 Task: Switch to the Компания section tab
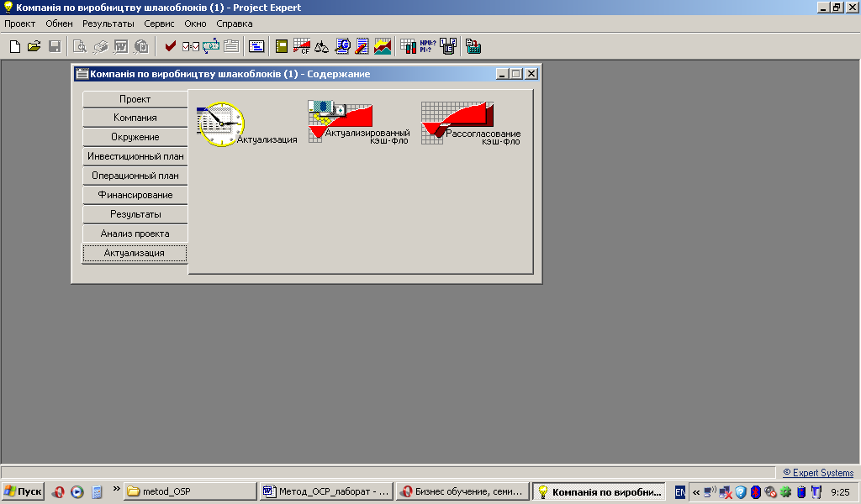click(135, 118)
